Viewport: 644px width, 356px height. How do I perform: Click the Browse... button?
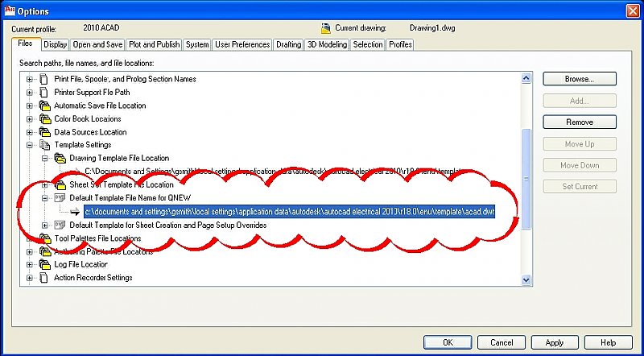[580, 79]
